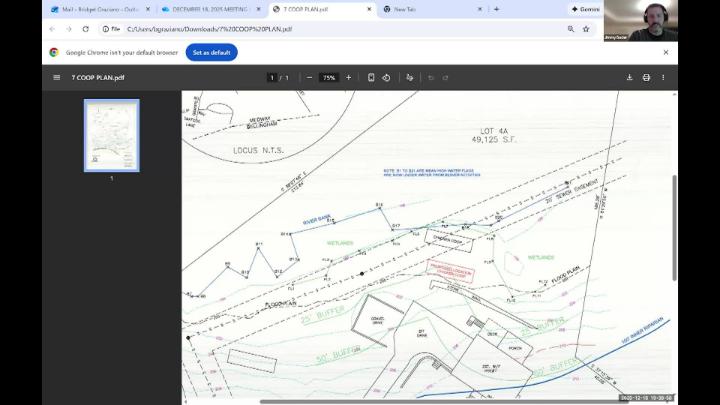Bookmark this page with the star icon
Image resolution: width=720 pixels, height=405 pixels.
tap(586, 29)
